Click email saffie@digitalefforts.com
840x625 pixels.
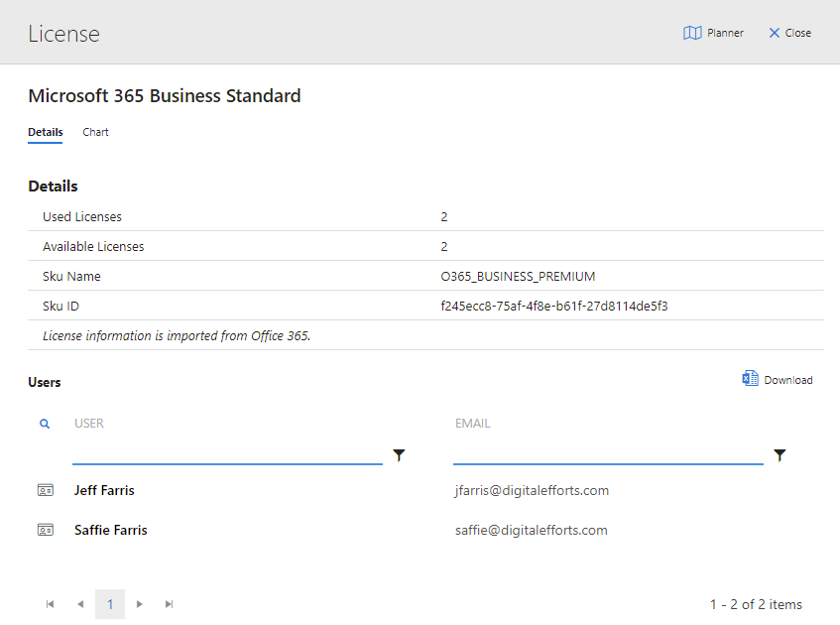pyautogui.click(x=532, y=530)
